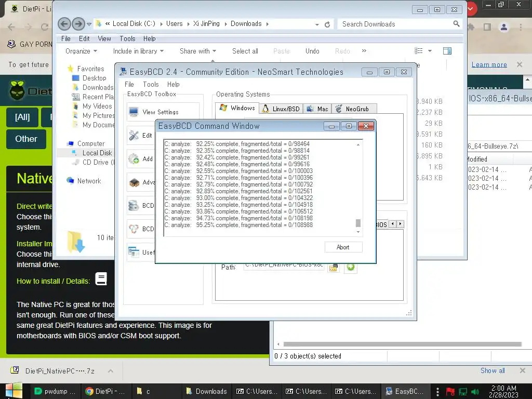The height and width of the screenshot is (399, 532).
Task: Open EasyBCD Tools menu
Action: (151, 84)
